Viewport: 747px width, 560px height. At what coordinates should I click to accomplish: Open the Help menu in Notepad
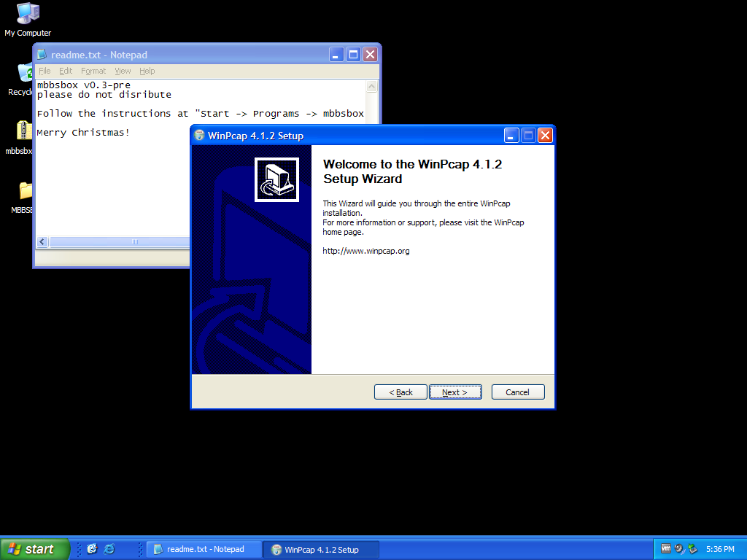(147, 71)
